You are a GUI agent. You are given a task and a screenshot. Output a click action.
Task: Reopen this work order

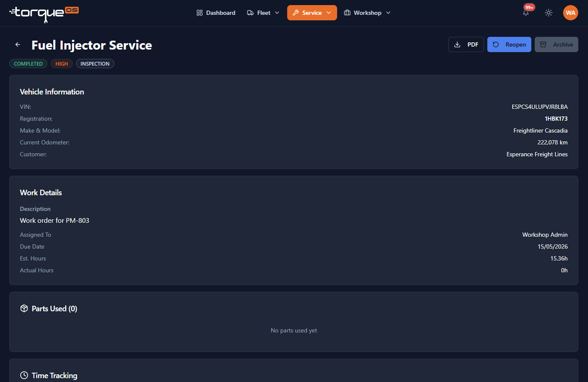pos(509,44)
